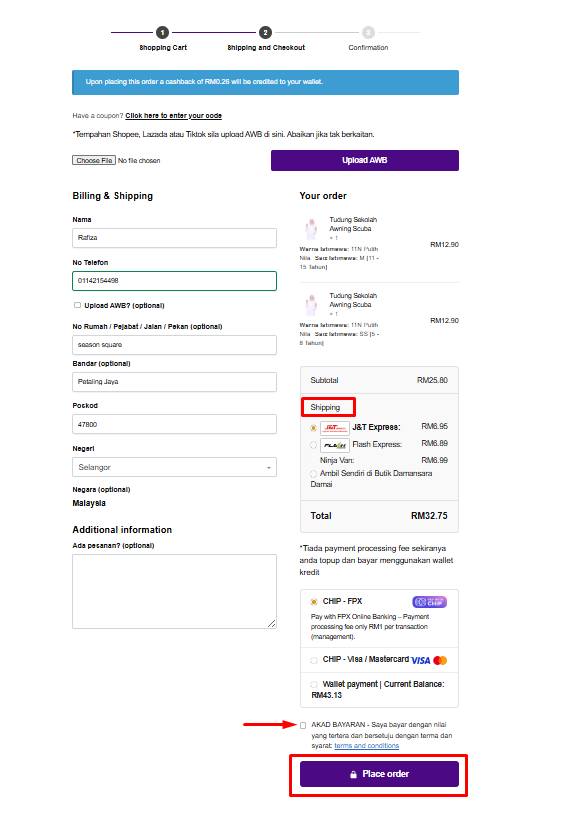Screen dimensions: 567x818
Task: Open second Tudung Sekolah product thumbnail
Action: pos(311,305)
